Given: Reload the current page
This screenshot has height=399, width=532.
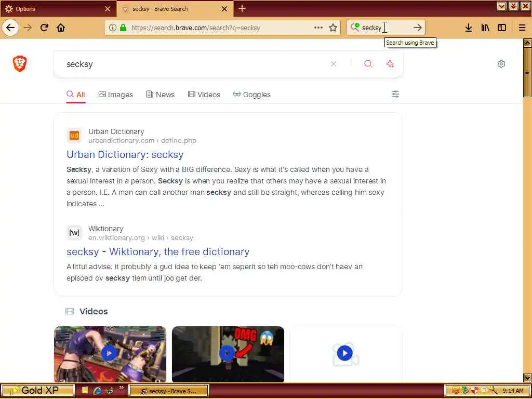Looking at the screenshot, I should click(44, 28).
